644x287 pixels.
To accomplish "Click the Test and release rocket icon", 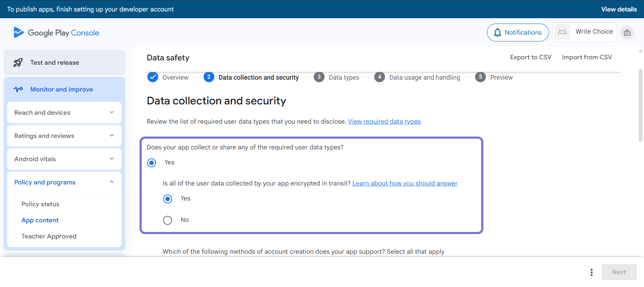I will (x=18, y=63).
